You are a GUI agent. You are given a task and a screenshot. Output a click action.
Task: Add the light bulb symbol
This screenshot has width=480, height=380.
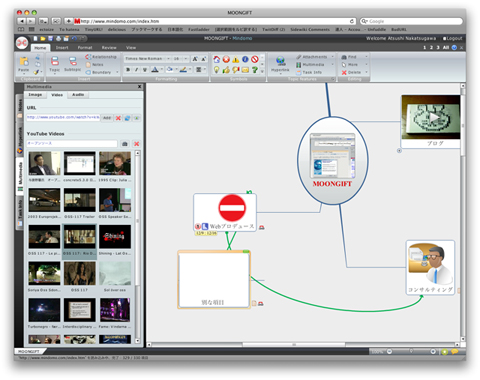click(x=217, y=69)
